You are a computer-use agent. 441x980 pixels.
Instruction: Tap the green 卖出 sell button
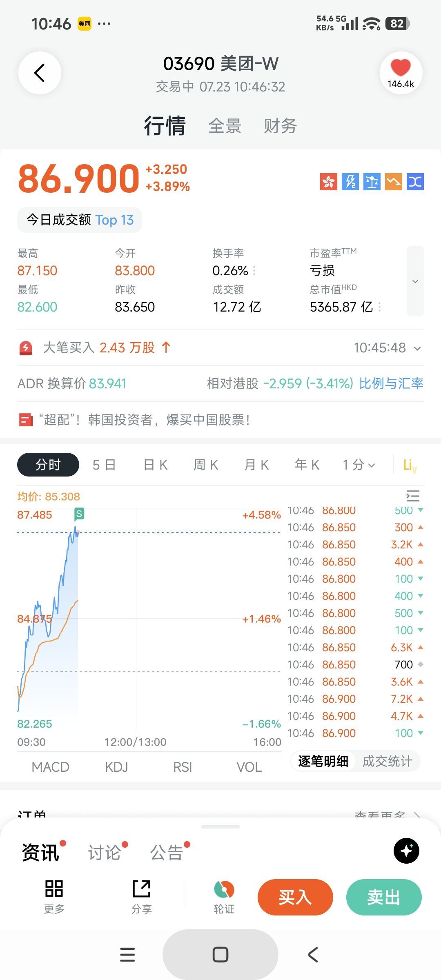coord(384,897)
